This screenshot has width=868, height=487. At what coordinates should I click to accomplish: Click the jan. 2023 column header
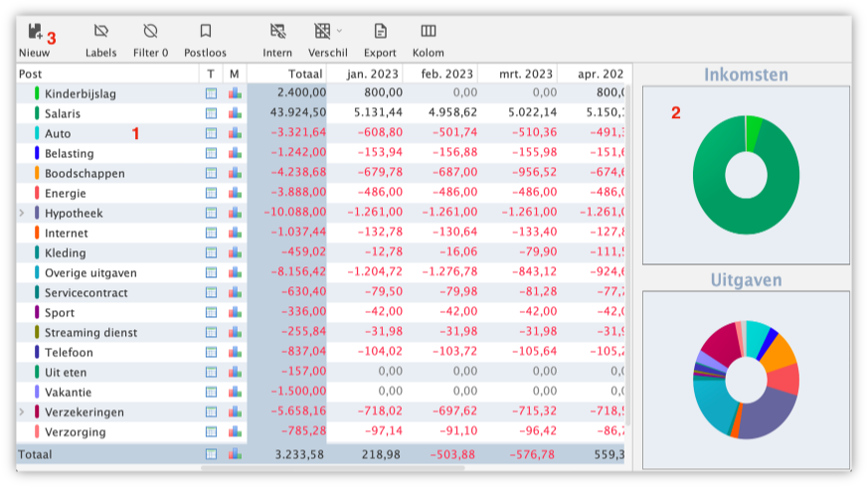click(x=367, y=74)
